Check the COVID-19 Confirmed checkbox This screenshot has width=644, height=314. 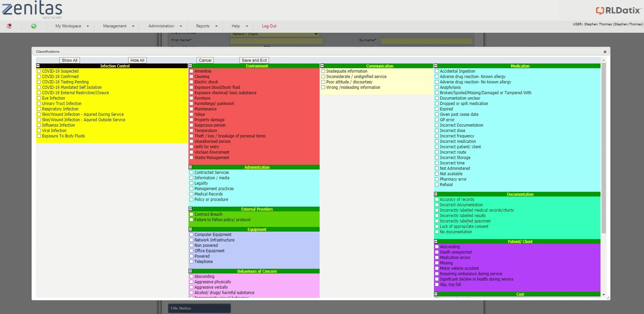tap(39, 77)
